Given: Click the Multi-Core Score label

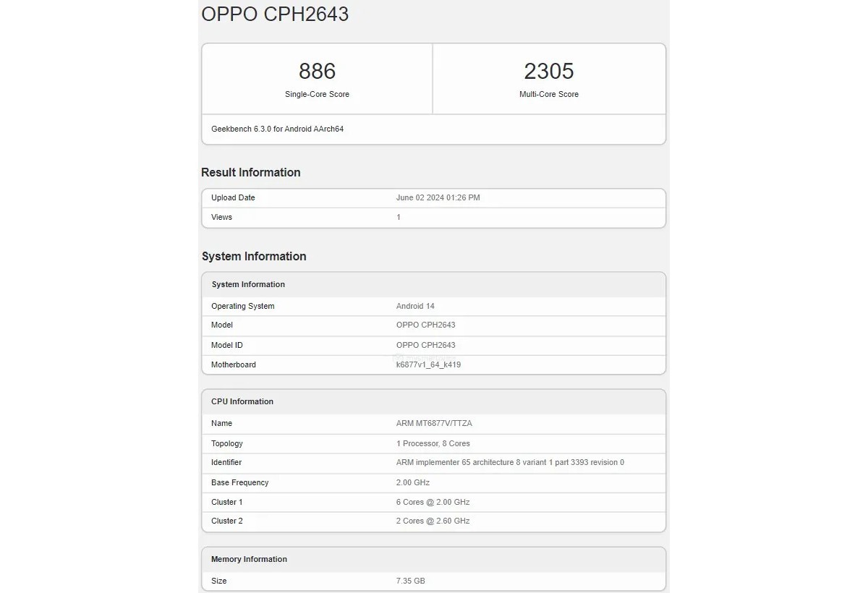Looking at the screenshot, I should click(548, 94).
